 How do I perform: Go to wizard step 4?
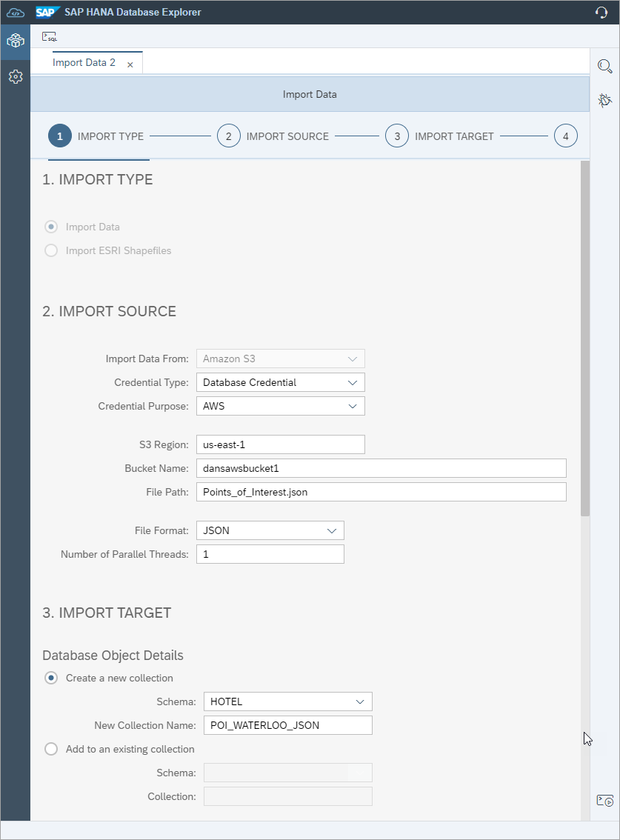coord(565,136)
